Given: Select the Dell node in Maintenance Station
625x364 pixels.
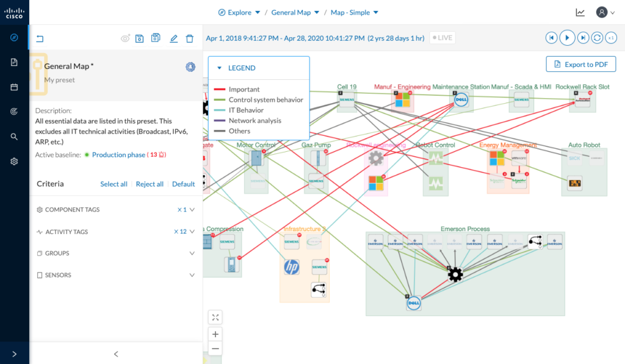Looking at the screenshot, I should (461, 99).
